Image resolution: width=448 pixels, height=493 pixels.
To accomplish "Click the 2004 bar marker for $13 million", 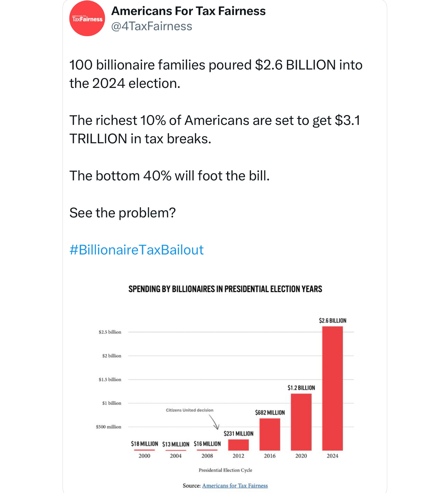I will (176, 450).
